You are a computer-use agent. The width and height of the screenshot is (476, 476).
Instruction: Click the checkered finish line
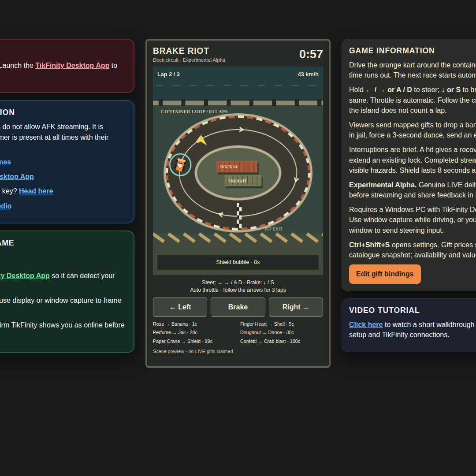(239, 216)
